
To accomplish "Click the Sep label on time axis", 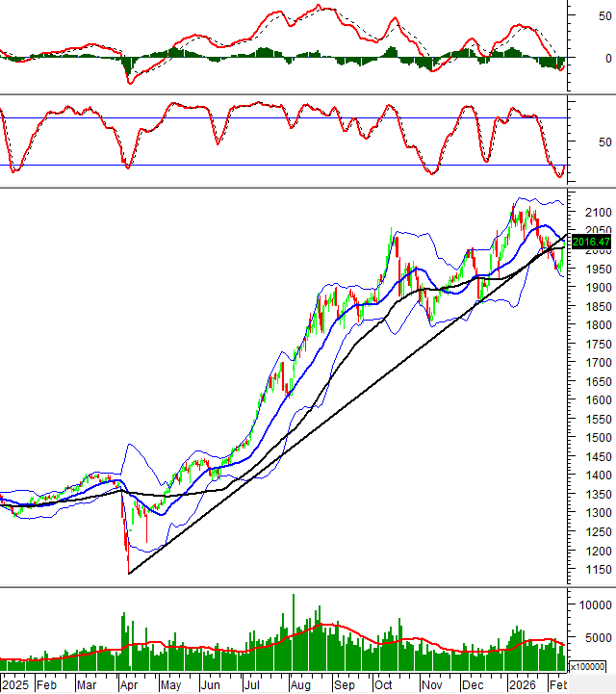I will tap(344, 685).
